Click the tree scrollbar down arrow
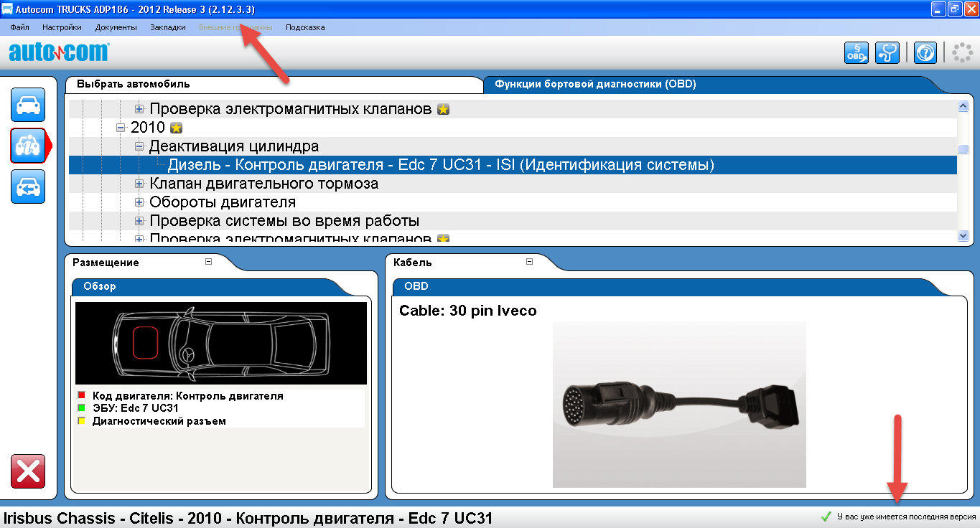Viewport: 980px width, 528px height. click(x=963, y=235)
